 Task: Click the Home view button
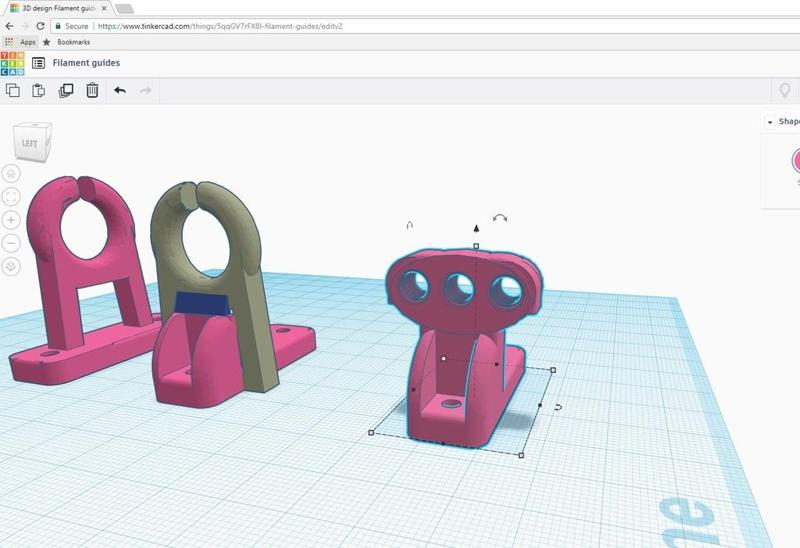point(11,174)
